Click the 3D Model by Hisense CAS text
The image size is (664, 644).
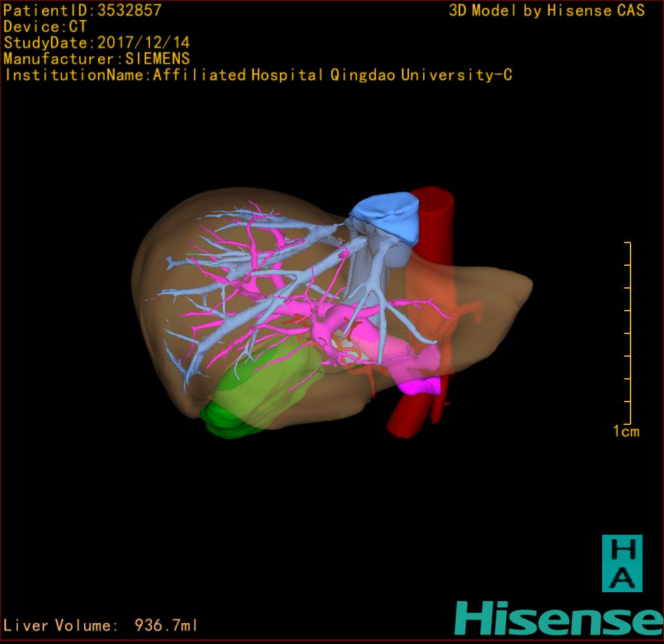coord(547,11)
